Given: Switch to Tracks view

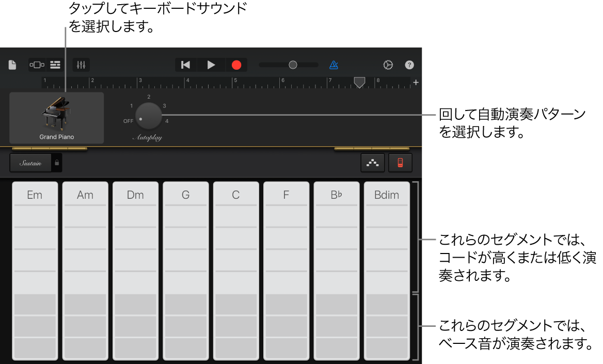Looking at the screenshot, I should [x=55, y=65].
